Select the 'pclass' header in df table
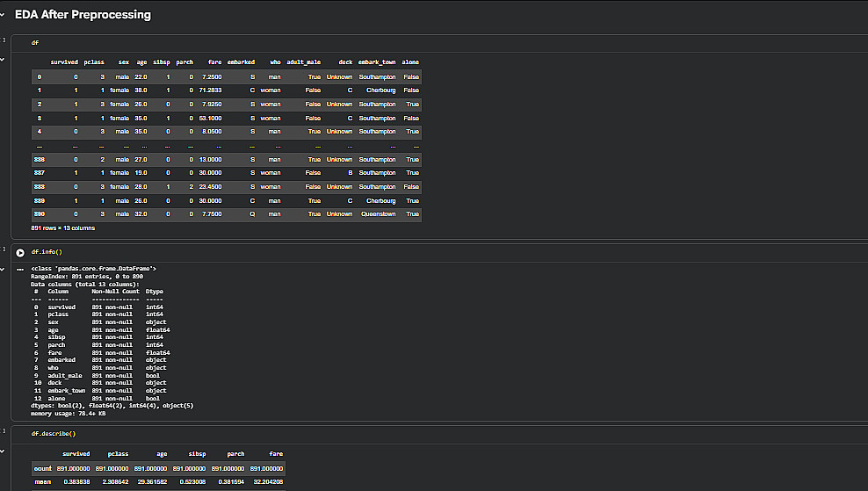The width and height of the screenshot is (868, 491). tap(94, 62)
